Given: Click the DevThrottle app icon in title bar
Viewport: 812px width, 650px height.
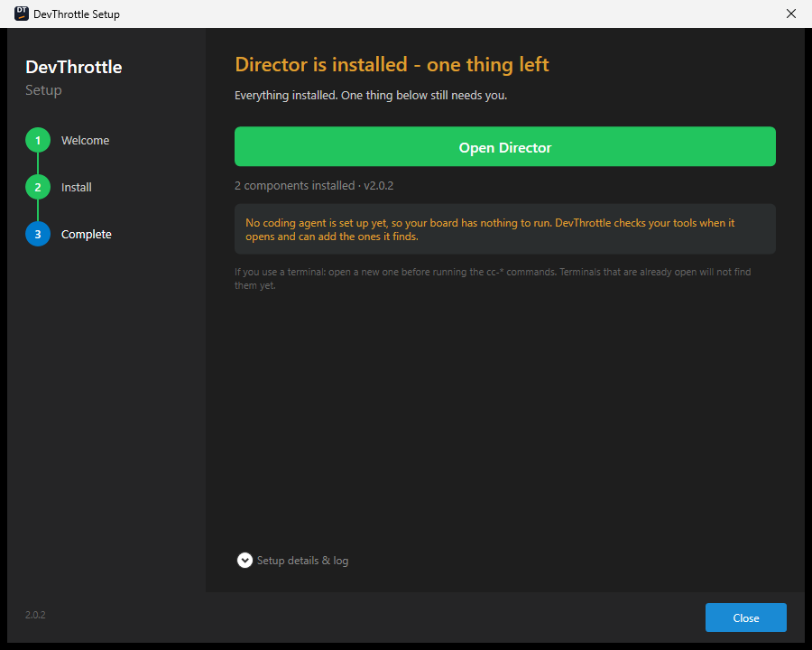Looking at the screenshot, I should click(x=22, y=14).
